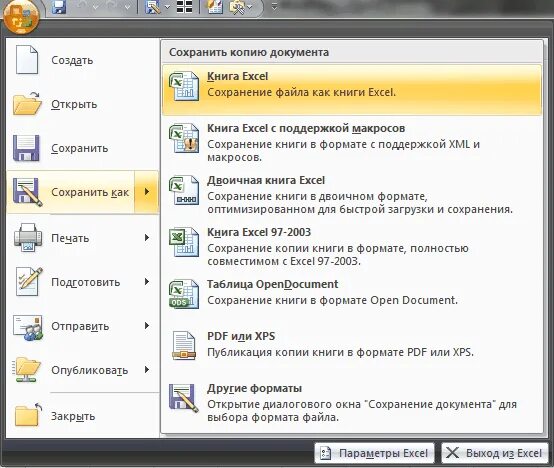
Task: Choose Создать menu item
Action: (83, 60)
